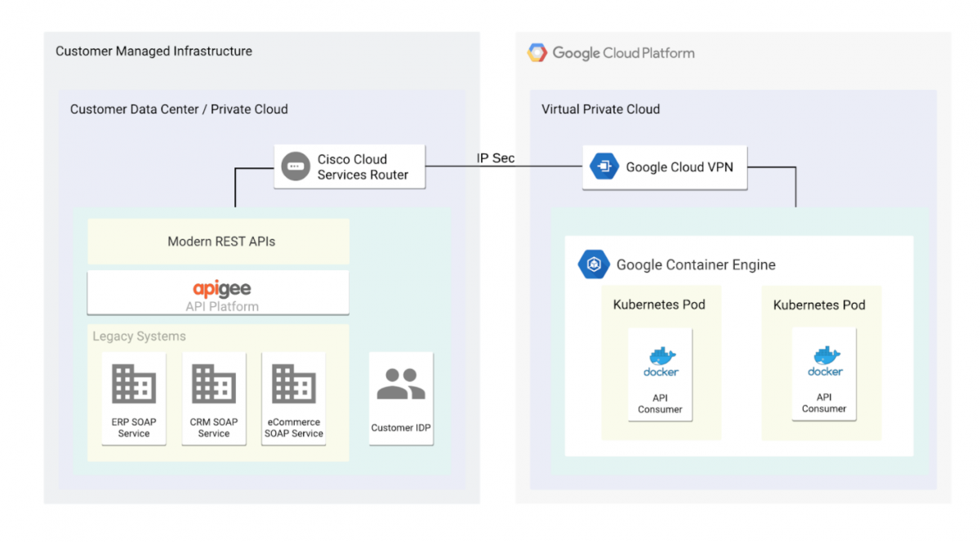Viewport: 980px width, 542px height.
Task: Select the IP Sec connection label
Action: tap(495, 158)
